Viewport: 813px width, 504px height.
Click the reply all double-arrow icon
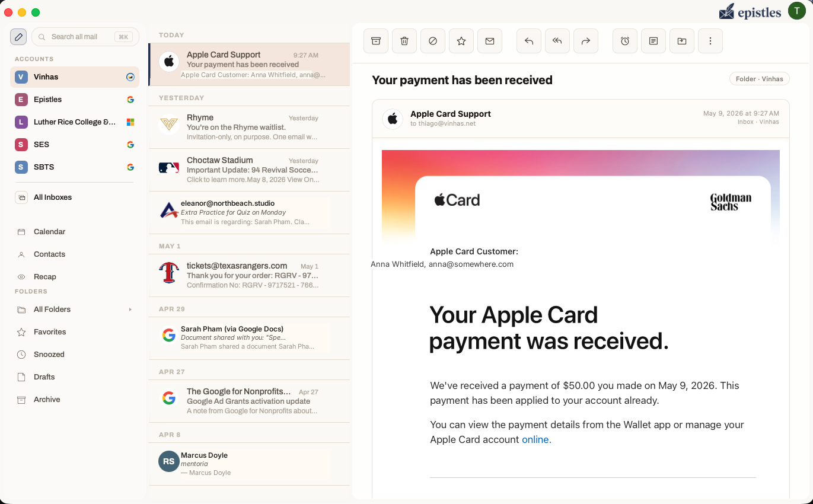[x=557, y=41]
